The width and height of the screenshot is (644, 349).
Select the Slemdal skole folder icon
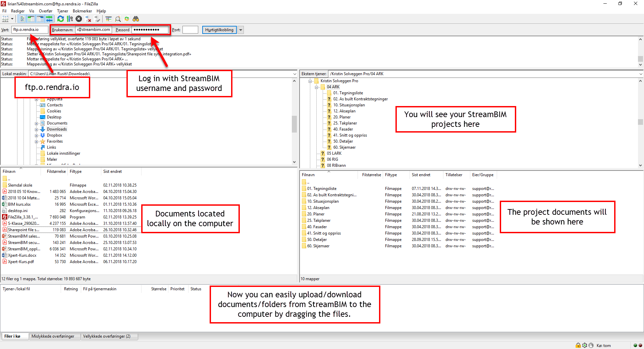(x=5, y=185)
